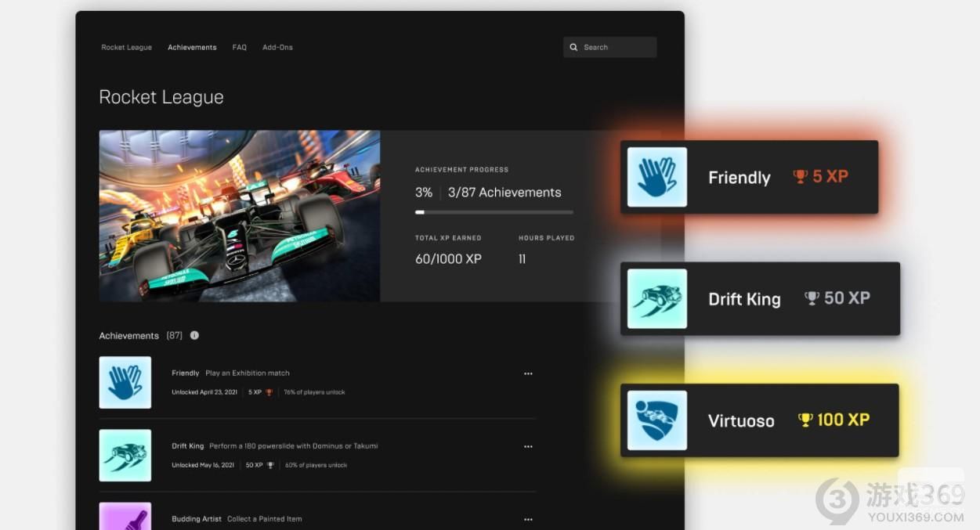Click the Rocket League emblem icon on the Virtuoso card
980x530 pixels.
(x=657, y=420)
